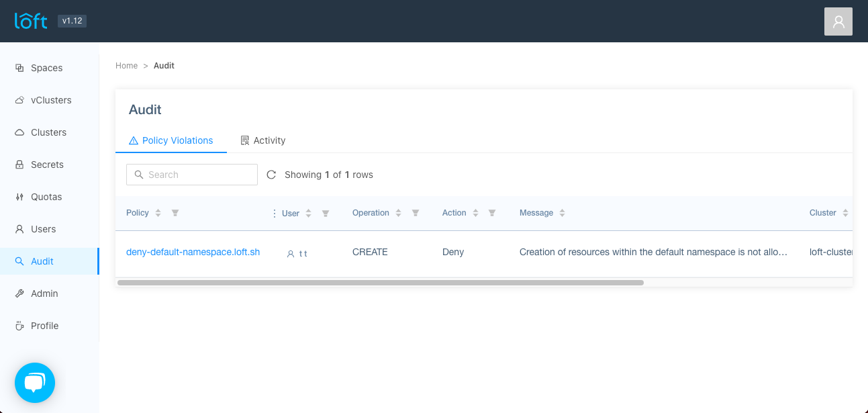Viewport: 868px width, 413px height.
Task: Switch to the Activity tab
Action: (263, 140)
